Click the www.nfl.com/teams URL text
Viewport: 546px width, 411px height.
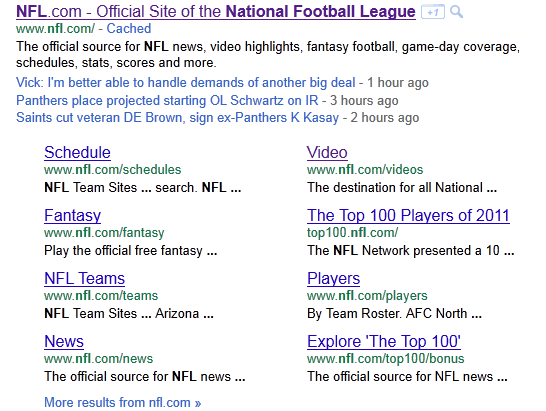pyautogui.click(x=101, y=296)
